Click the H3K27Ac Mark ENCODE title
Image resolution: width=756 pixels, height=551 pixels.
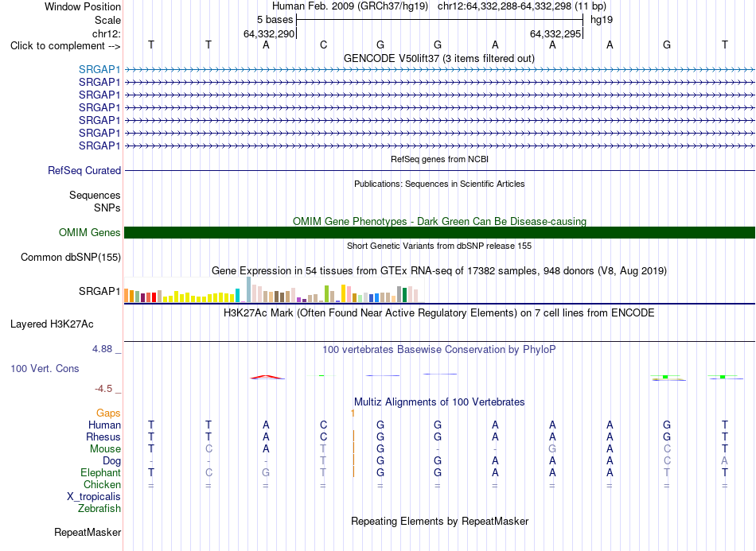pos(439,313)
